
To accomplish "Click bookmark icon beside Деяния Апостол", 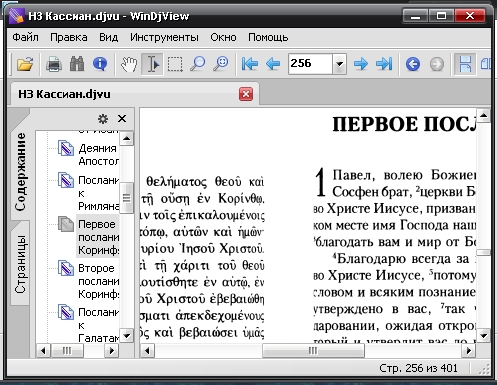I will (66, 148).
